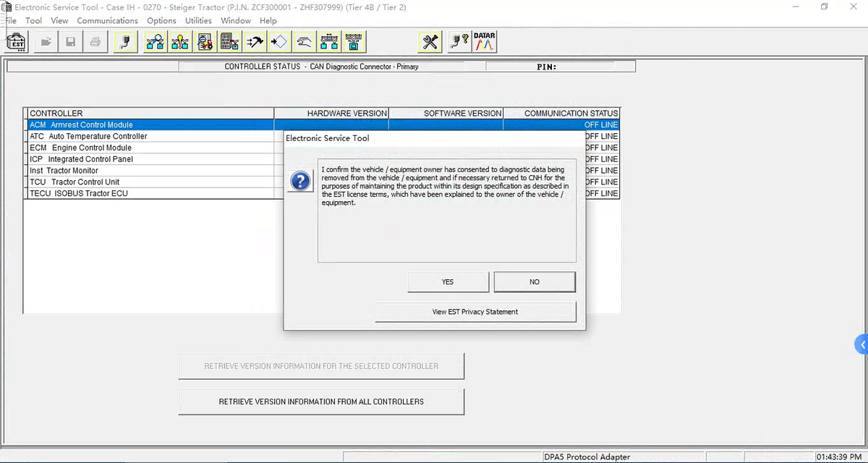This screenshot has height=463, width=868.
Task: Click the hammer toolbar icon
Action: (255, 43)
